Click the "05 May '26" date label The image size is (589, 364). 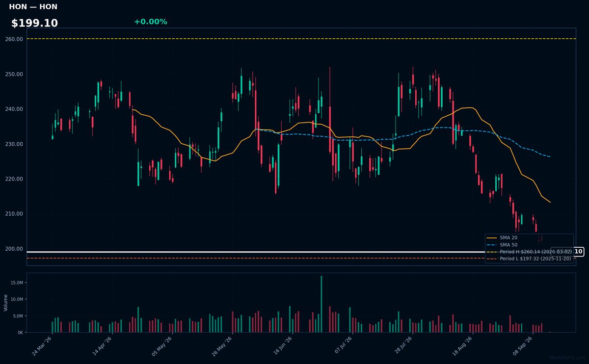click(x=161, y=346)
